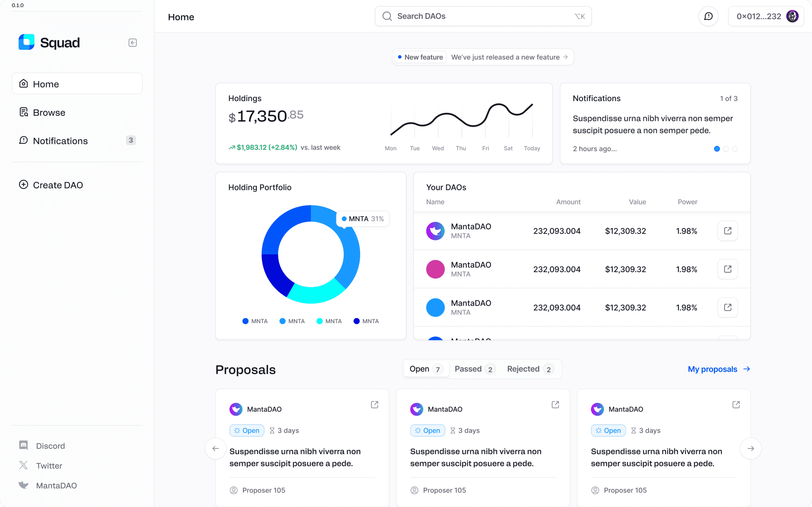Click the Discord icon in sidebar
This screenshot has width=812, height=507.
tap(23, 445)
